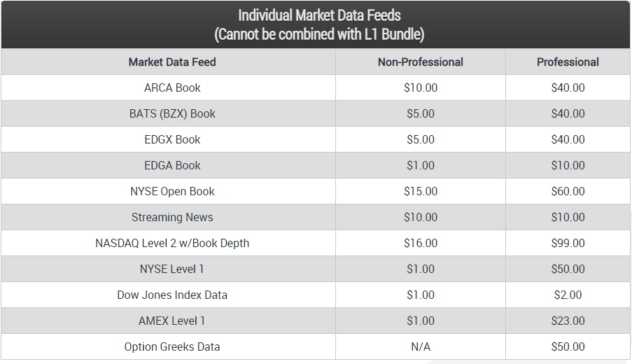Select the ARCA Book row label
This screenshot has width=632, height=364.
point(172,88)
